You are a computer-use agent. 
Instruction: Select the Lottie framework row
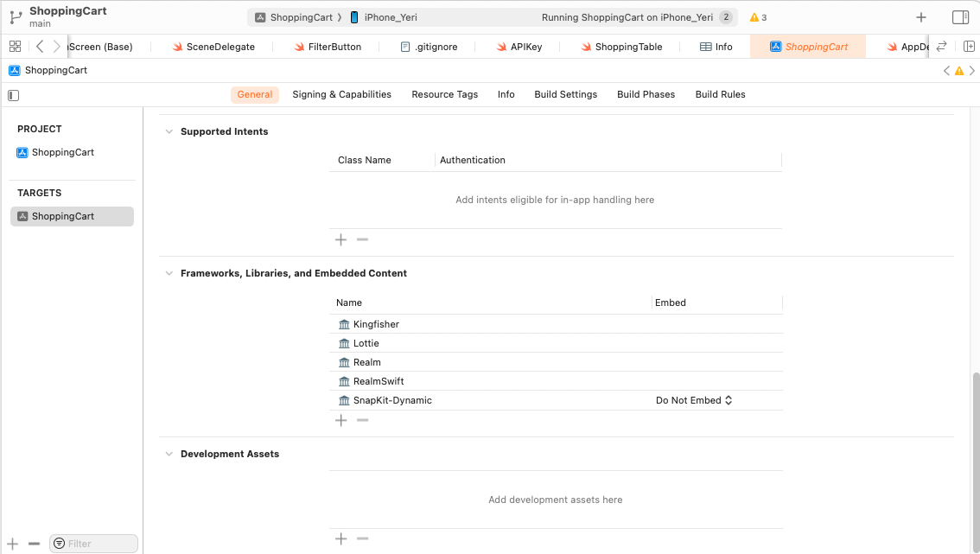coord(556,343)
